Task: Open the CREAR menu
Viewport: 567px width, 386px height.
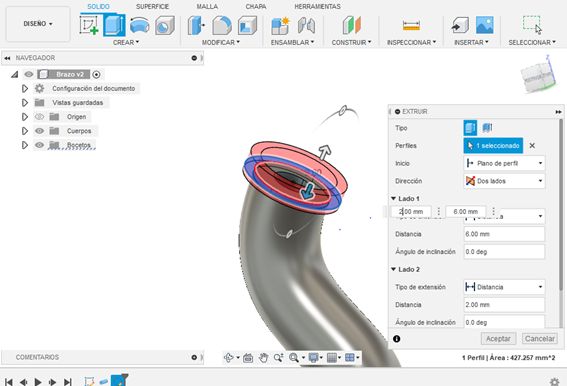Action: [x=126, y=42]
